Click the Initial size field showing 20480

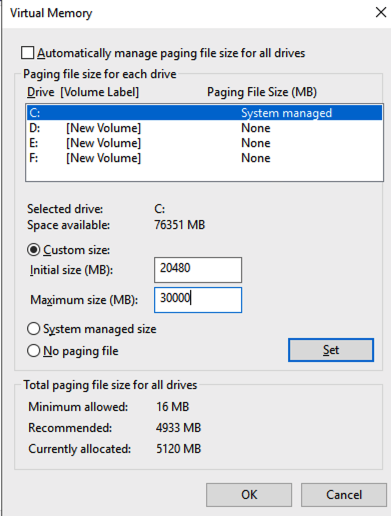tap(198, 270)
